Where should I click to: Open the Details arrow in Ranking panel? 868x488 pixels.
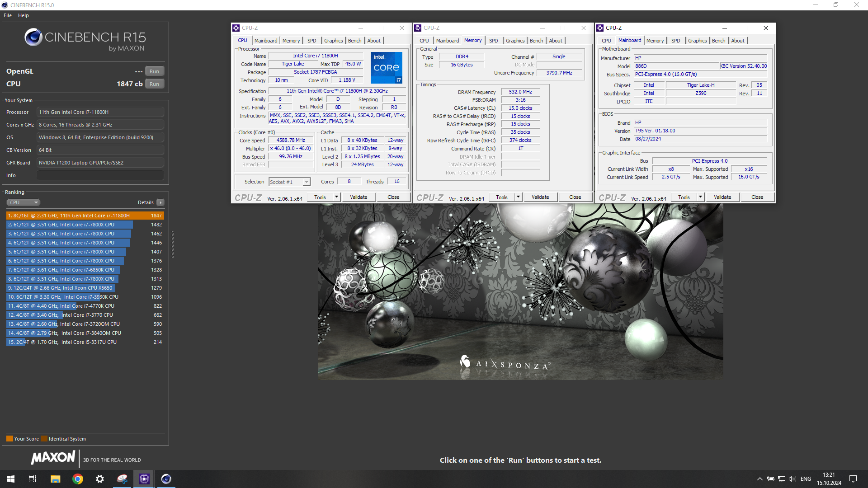click(x=160, y=202)
